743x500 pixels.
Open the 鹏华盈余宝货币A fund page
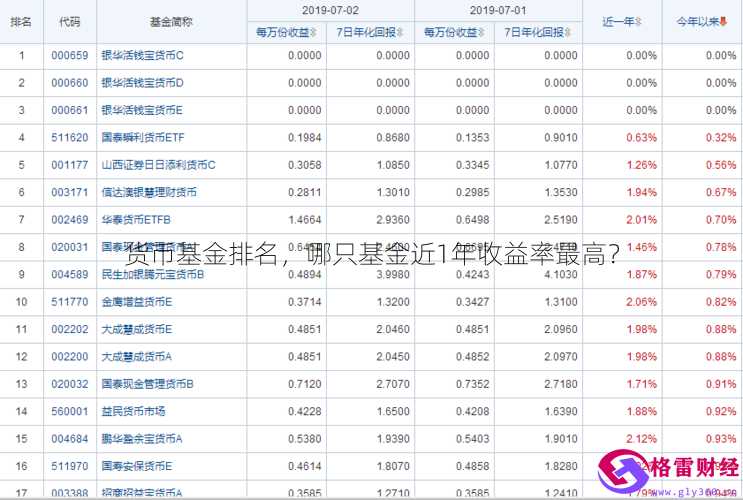pyautogui.click(x=142, y=439)
